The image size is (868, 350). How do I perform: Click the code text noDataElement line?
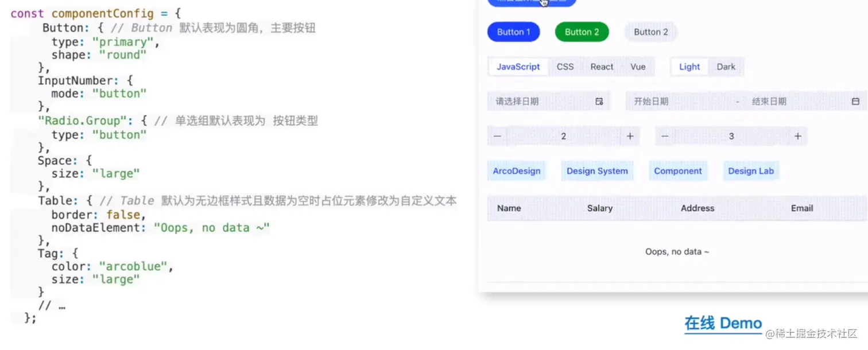160,228
